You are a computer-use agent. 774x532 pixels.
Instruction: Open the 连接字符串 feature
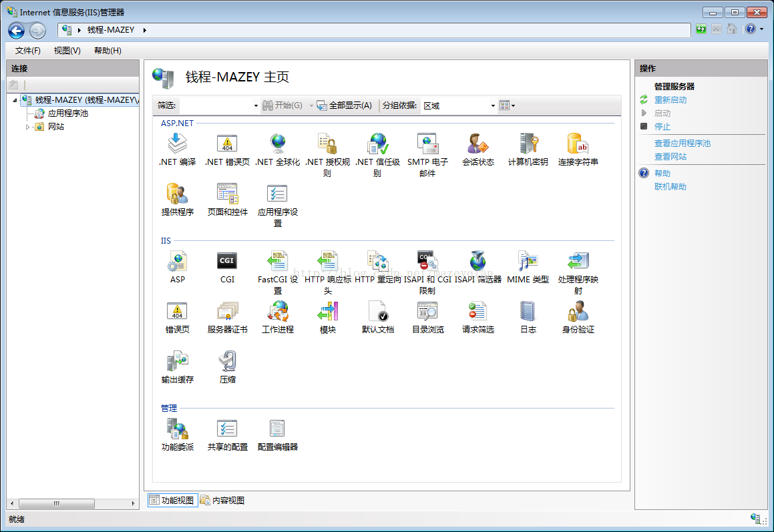pyautogui.click(x=578, y=150)
